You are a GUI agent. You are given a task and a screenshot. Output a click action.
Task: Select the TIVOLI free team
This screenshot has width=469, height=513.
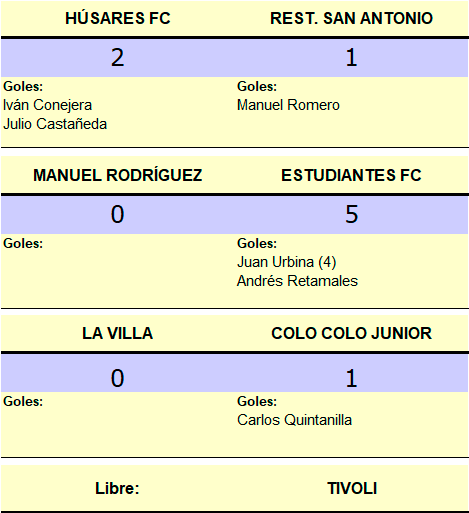point(352,489)
